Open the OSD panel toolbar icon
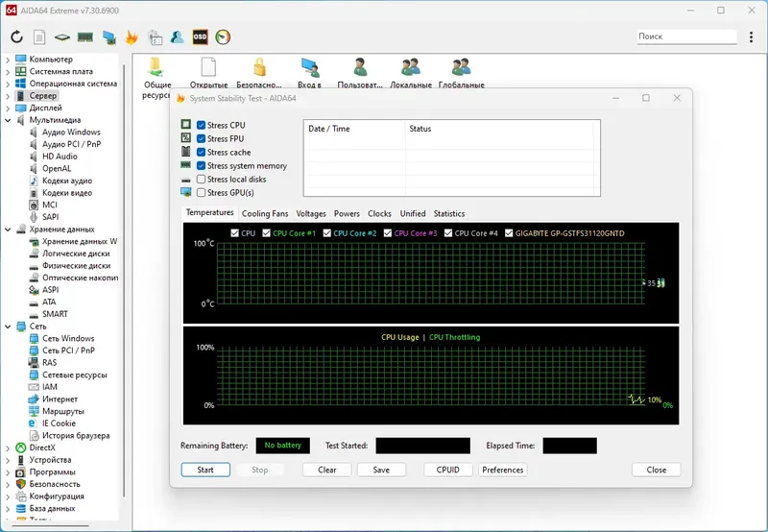The width and height of the screenshot is (768, 532). (201, 37)
